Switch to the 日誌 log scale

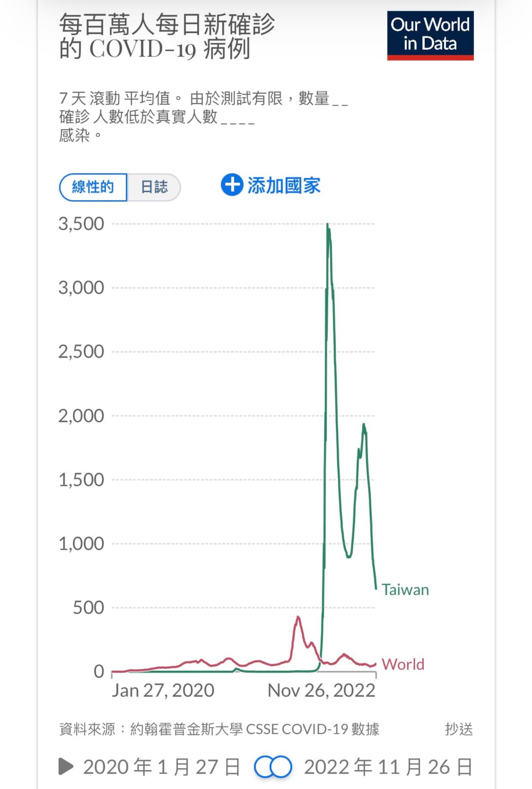[x=154, y=187]
